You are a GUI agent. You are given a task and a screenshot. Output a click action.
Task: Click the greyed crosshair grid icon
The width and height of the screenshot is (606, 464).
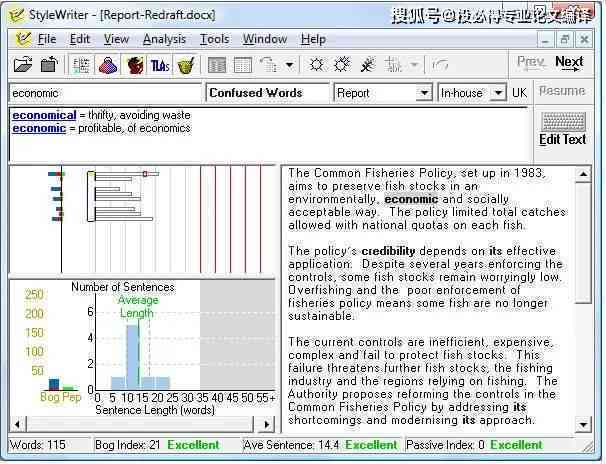pos(393,65)
